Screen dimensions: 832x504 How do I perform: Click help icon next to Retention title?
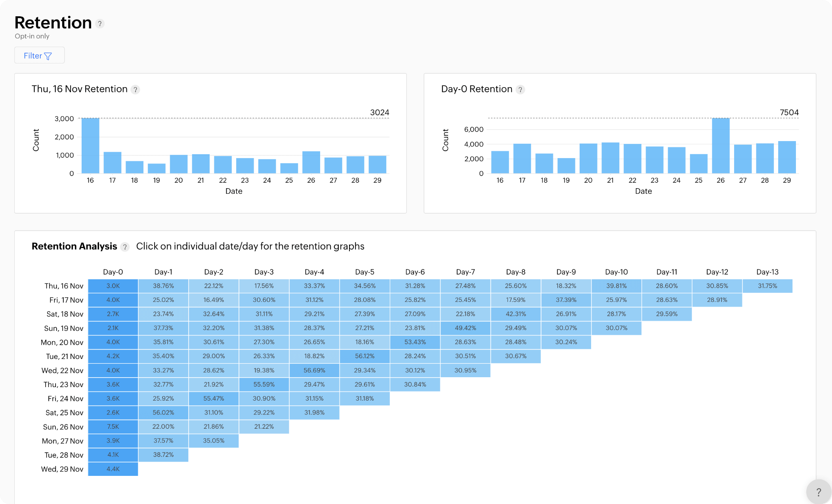click(x=100, y=24)
